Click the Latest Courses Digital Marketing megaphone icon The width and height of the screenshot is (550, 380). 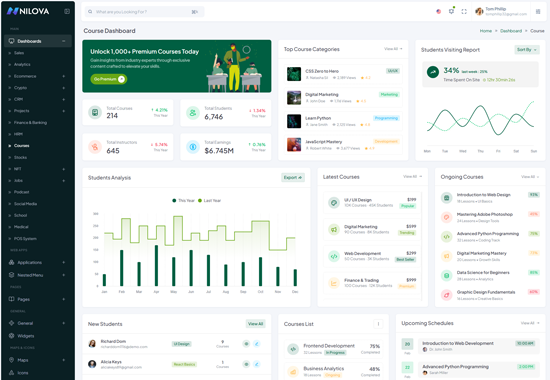click(334, 229)
